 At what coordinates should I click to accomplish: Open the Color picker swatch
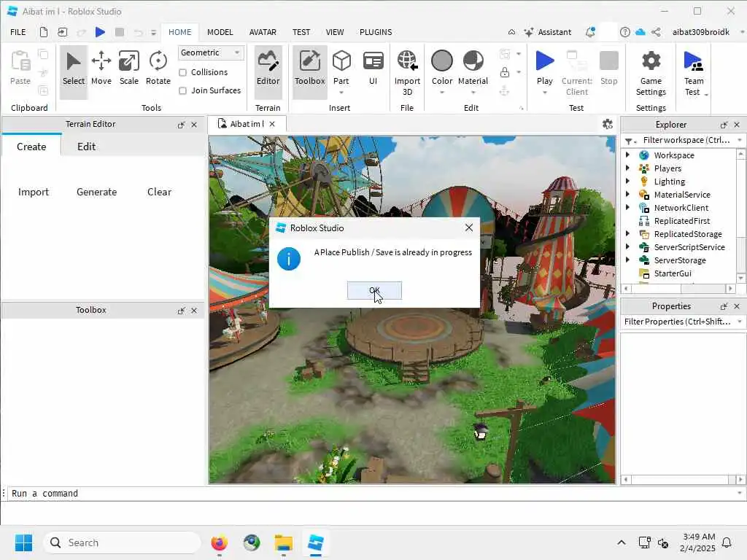[441, 61]
